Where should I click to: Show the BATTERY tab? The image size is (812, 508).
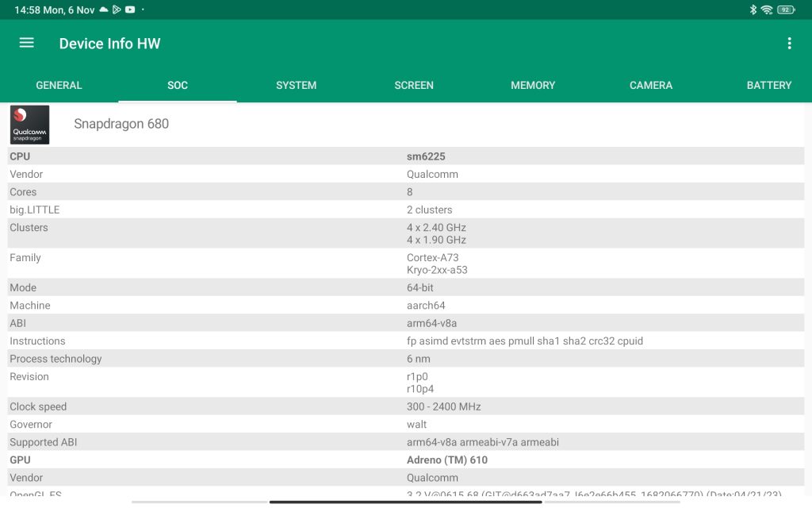(769, 85)
